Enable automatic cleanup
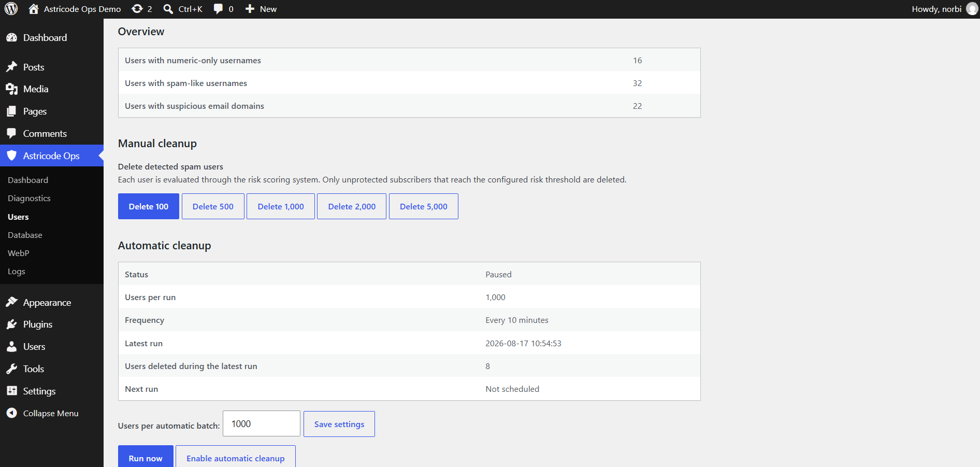 coord(236,457)
